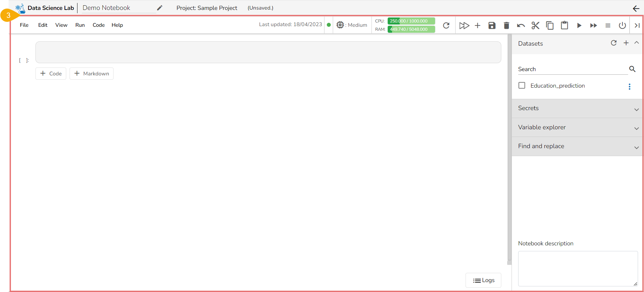
Task: Add a new Markdown cell
Action: point(91,73)
